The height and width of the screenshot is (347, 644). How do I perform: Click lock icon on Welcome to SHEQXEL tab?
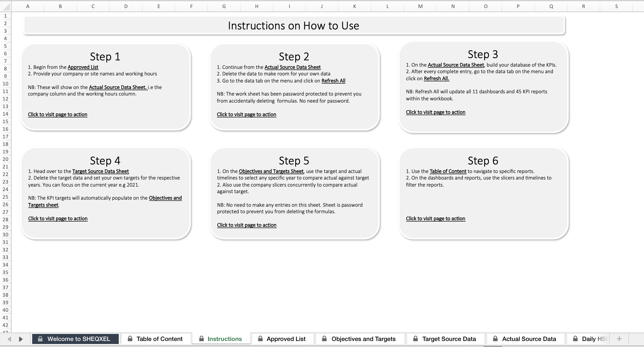[x=40, y=339]
